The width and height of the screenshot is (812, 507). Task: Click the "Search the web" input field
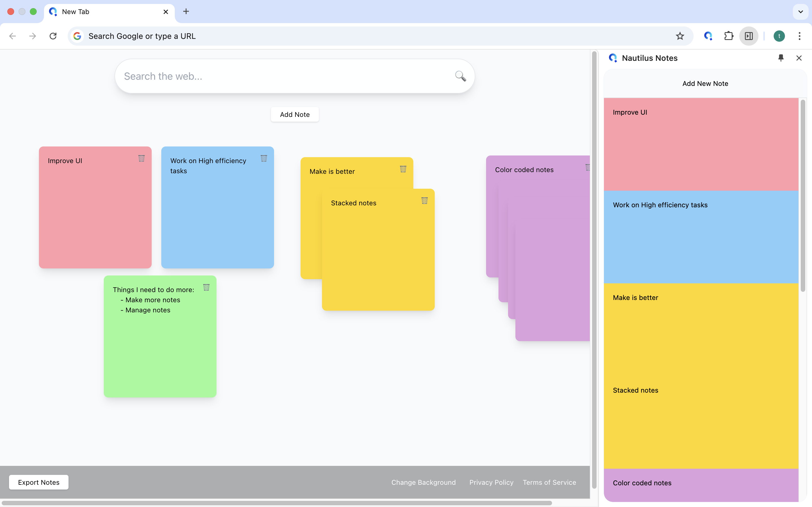[x=268, y=76]
